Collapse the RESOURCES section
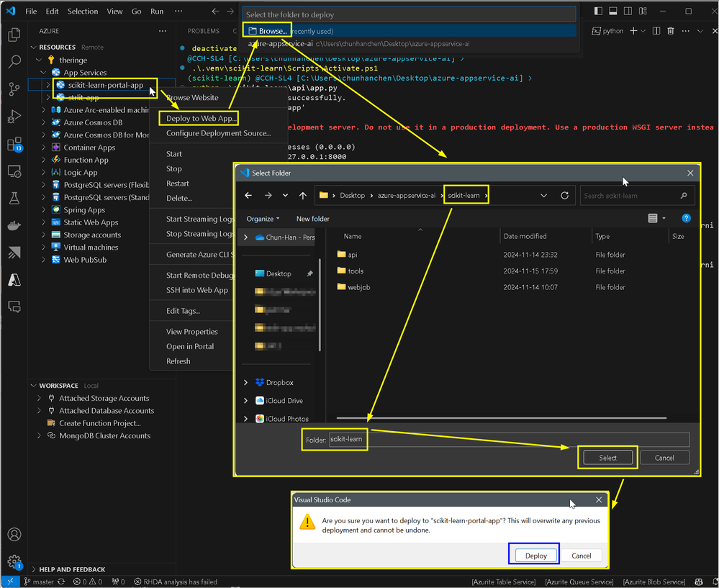Viewport: 719px width, 588px height. 34,48
